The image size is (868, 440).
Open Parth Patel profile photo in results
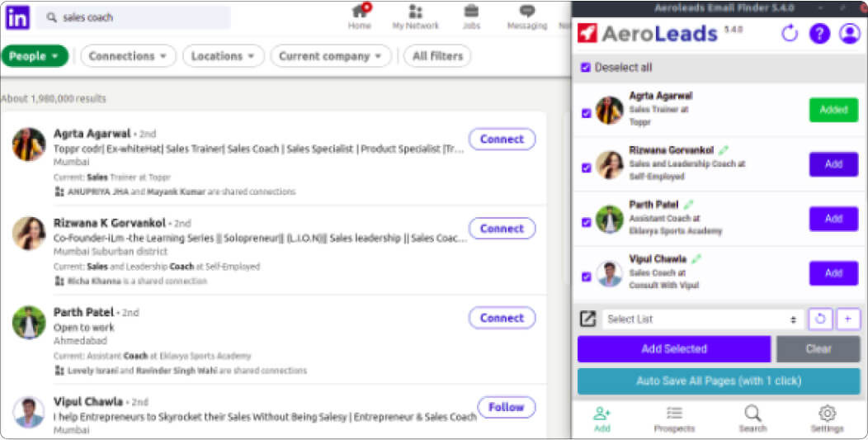pos(29,323)
